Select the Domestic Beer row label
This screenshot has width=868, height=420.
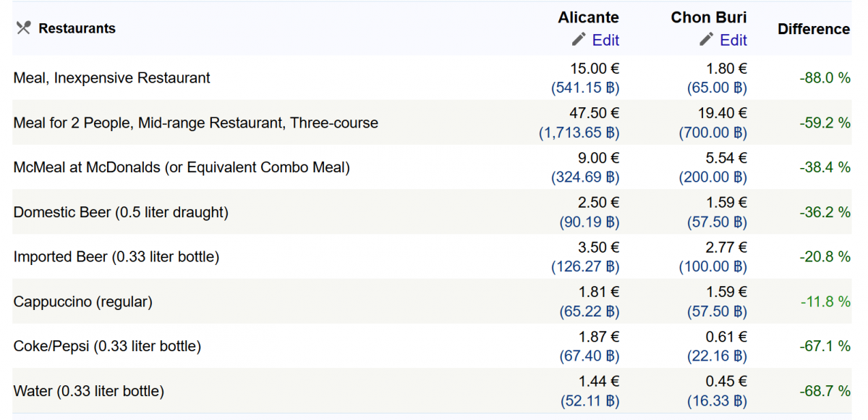coord(121,212)
